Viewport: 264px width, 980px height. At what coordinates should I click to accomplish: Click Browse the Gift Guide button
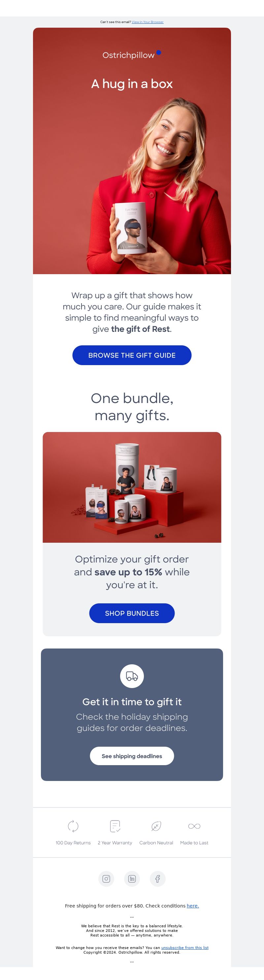click(x=132, y=355)
